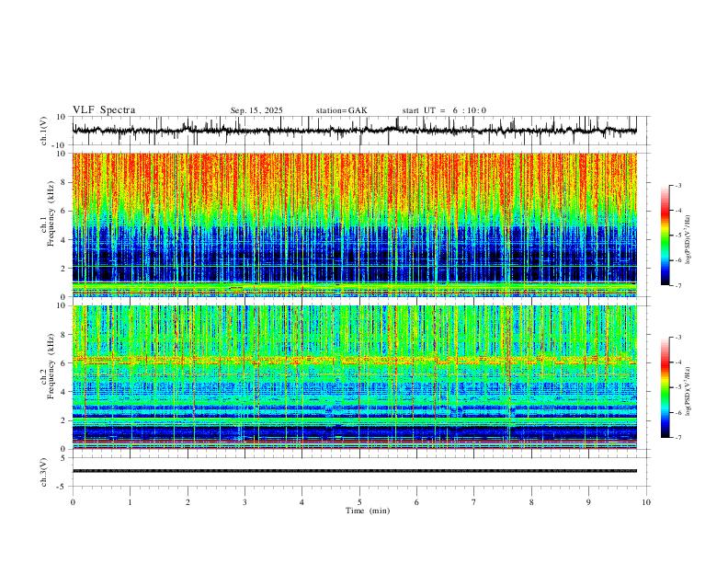
Task: Click the white gap between the two spectrograms
Action: pos(354,301)
